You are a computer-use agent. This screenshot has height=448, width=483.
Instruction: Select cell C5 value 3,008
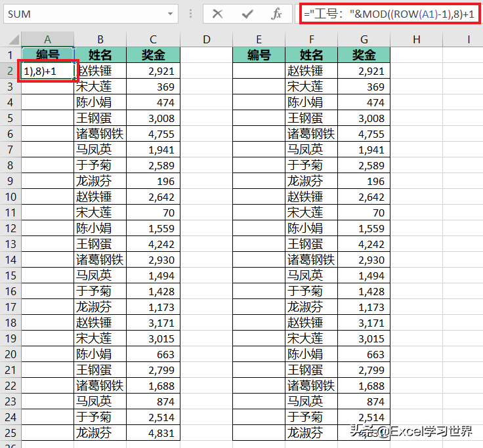[153, 118]
